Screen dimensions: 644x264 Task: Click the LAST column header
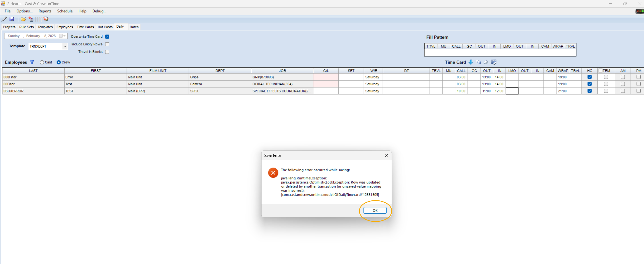33,71
